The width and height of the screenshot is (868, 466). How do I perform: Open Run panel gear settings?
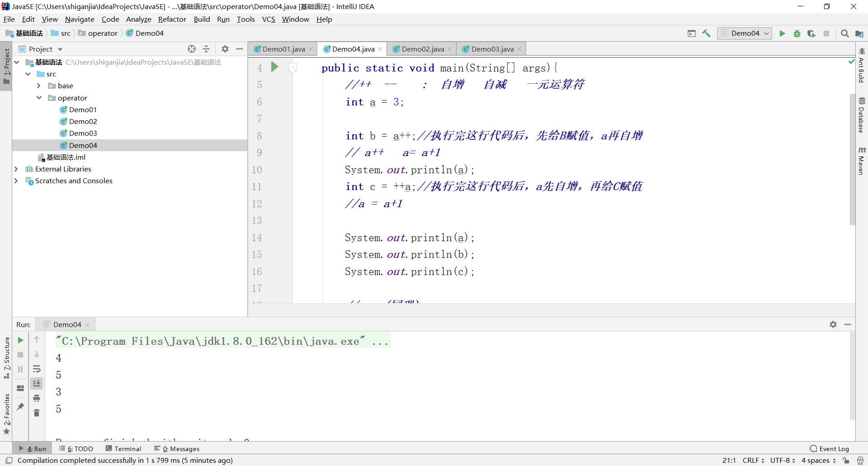pyautogui.click(x=833, y=324)
